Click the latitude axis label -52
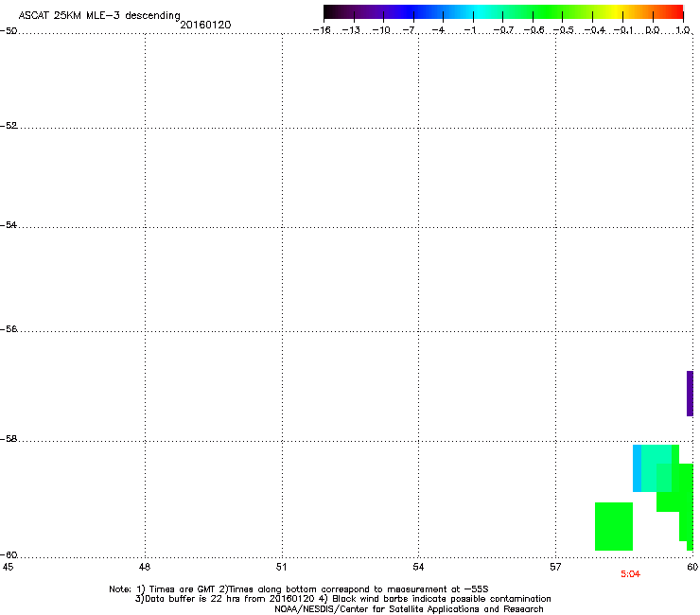 click(x=9, y=126)
